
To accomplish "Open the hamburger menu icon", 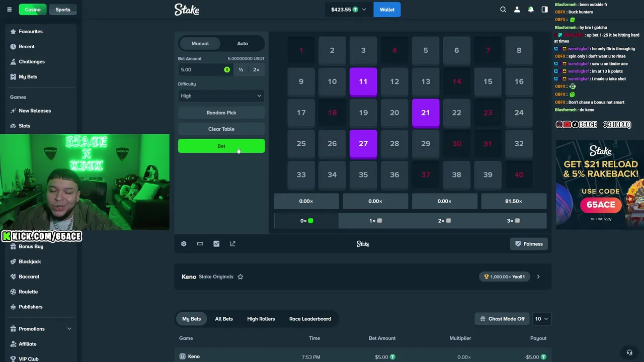I will (x=9, y=10).
